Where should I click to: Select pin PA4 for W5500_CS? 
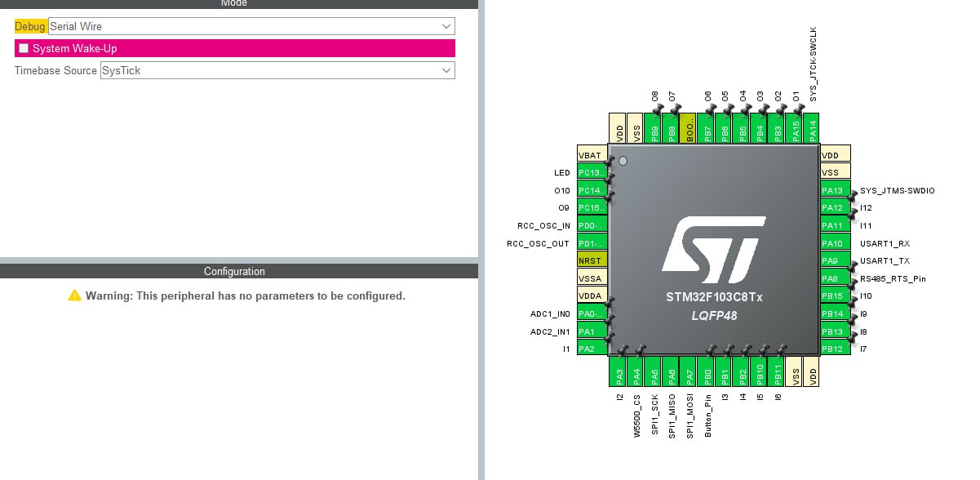[x=636, y=371]
